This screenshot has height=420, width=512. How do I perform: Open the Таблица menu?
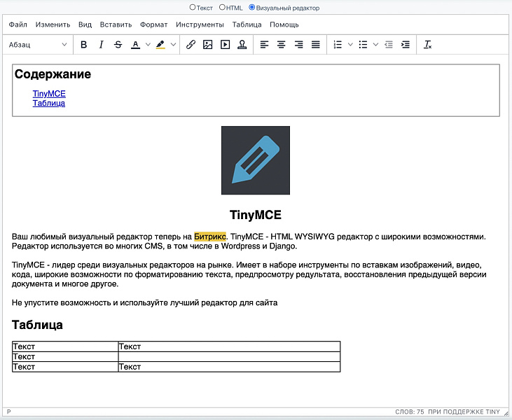click(247, 24)
